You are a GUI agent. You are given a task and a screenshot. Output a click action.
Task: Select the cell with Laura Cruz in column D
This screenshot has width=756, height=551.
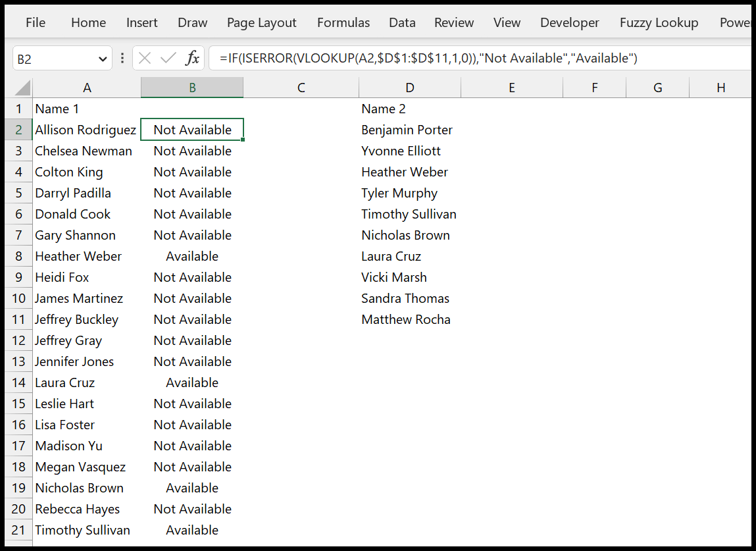tap(391, 256)
